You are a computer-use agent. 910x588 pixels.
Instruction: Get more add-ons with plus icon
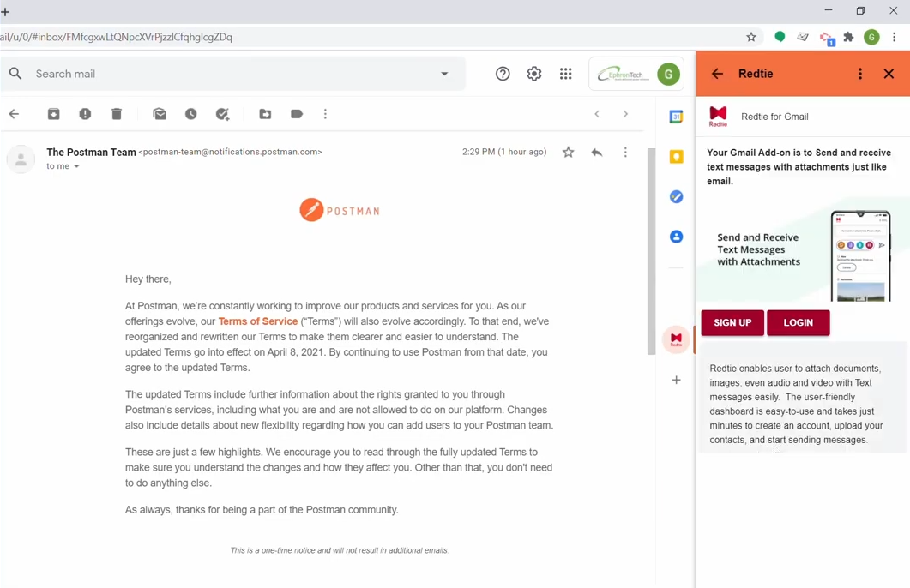[676, 380]
